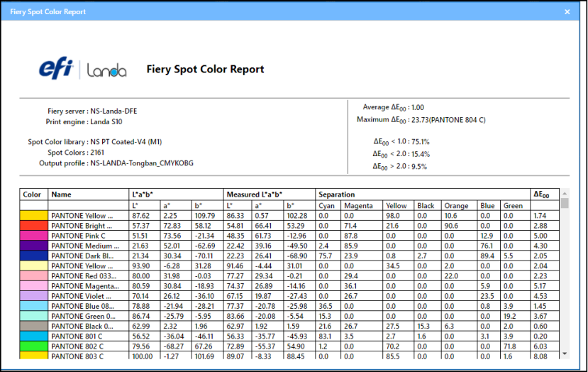Click the Spot Color library value

click(x=126, y=142)
